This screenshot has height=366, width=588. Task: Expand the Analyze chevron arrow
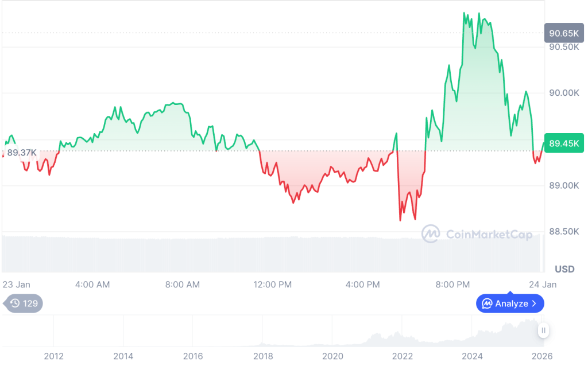pyautogui.click(x=534, y=303)
